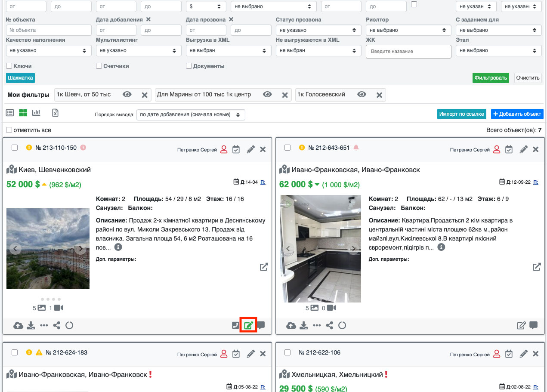This screenshot has height=392, width=547.
Task: Click the pencil edit icon on listing 213-110-150
Action: [250, 149]
